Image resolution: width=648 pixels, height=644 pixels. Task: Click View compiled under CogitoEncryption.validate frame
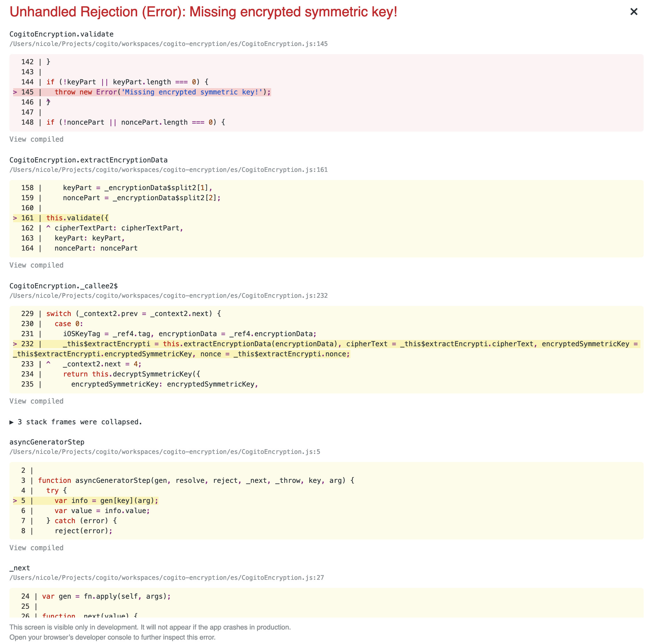pos(36,139)
